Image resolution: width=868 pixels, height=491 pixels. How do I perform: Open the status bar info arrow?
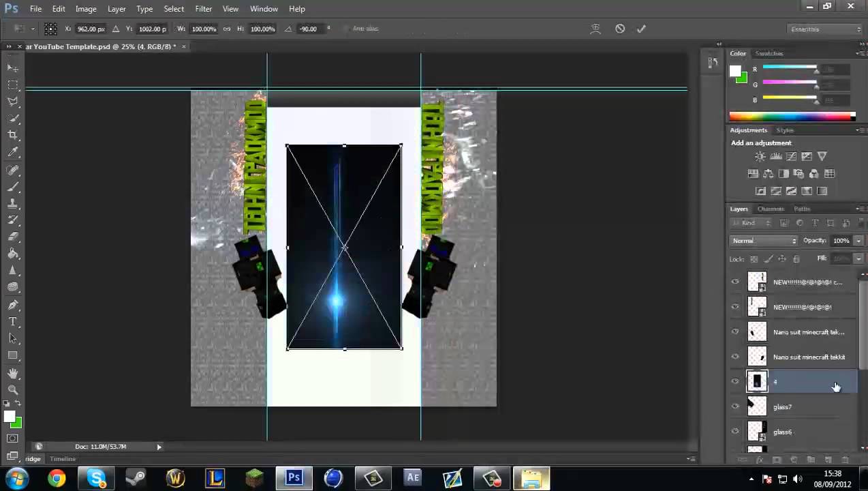pos(159,447)
